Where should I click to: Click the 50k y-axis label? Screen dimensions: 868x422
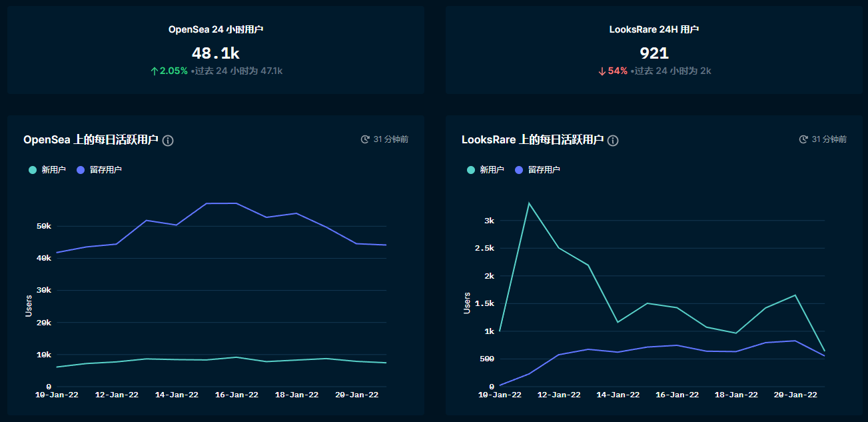[x=44, y=227]
